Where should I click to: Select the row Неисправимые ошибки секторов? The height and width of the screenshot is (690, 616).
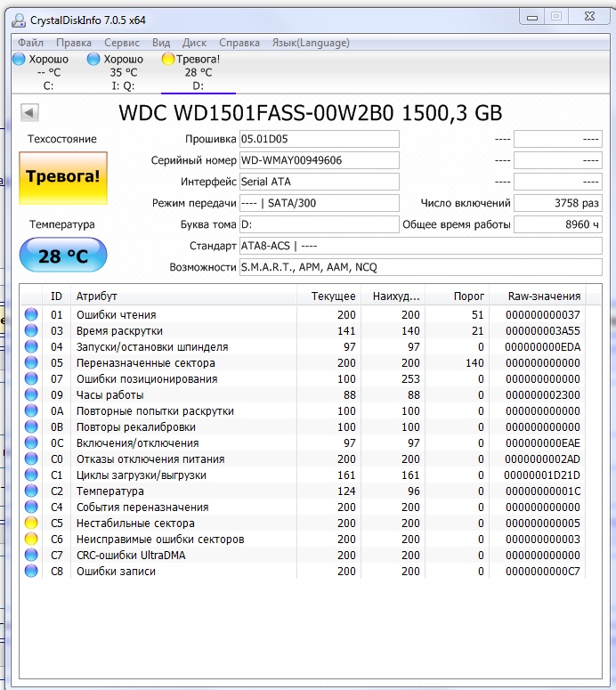click(x=303, y=539)
